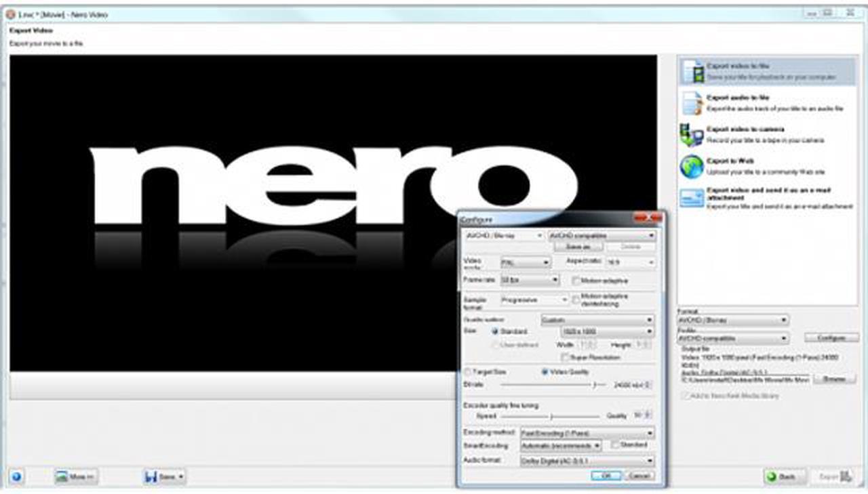Click the Export video to file icon
Viewport: 868px width, 494px height.
[693, 71]
